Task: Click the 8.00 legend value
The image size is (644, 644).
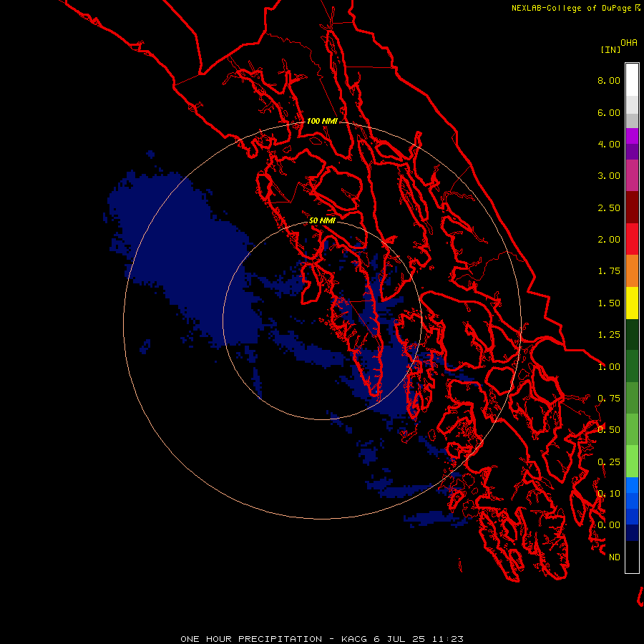Action: 609,80
